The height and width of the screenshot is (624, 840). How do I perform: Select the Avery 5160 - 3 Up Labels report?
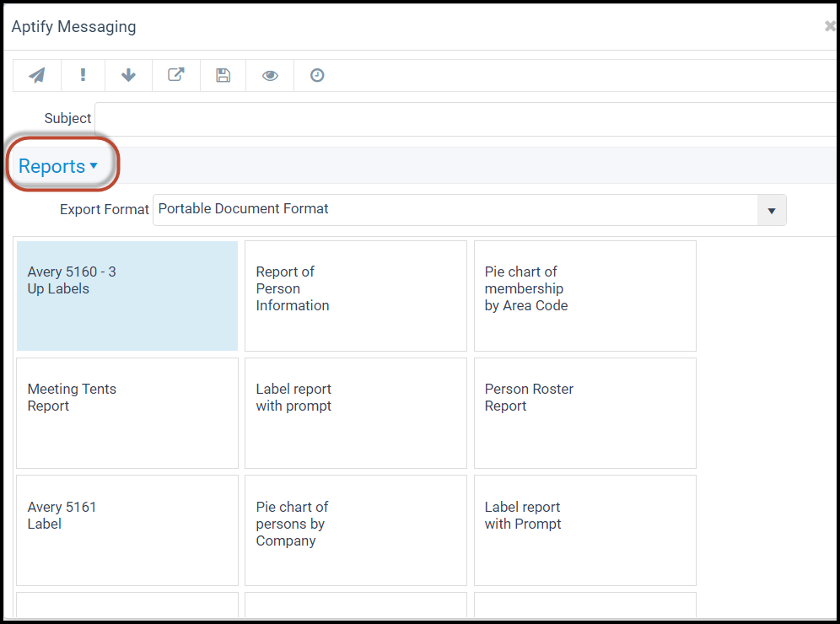127,296
